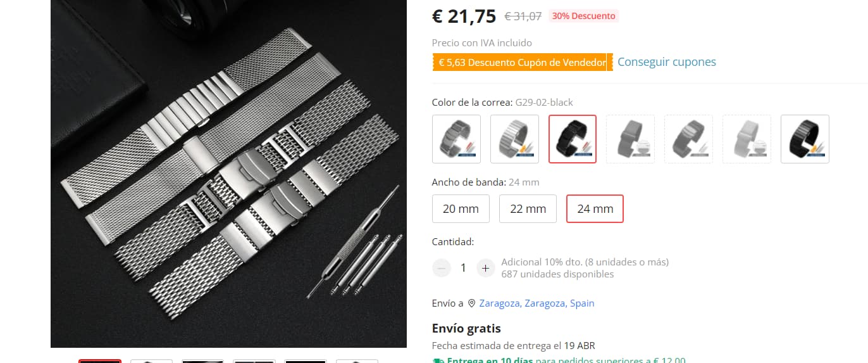The width and height of the screenshot is (868, 363).
Task: Click the location pin icon beside Envío a
Action: point(471,303)
